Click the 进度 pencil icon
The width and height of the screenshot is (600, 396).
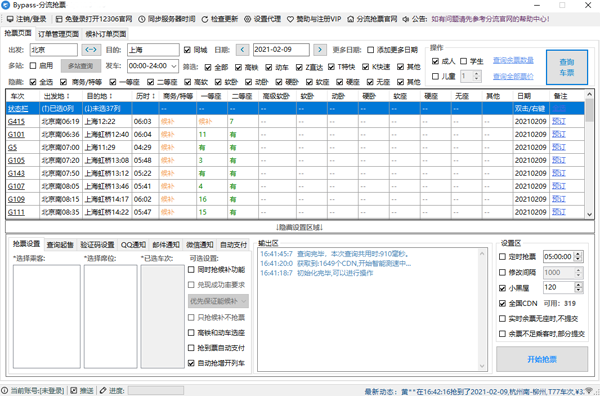point(103,390)
